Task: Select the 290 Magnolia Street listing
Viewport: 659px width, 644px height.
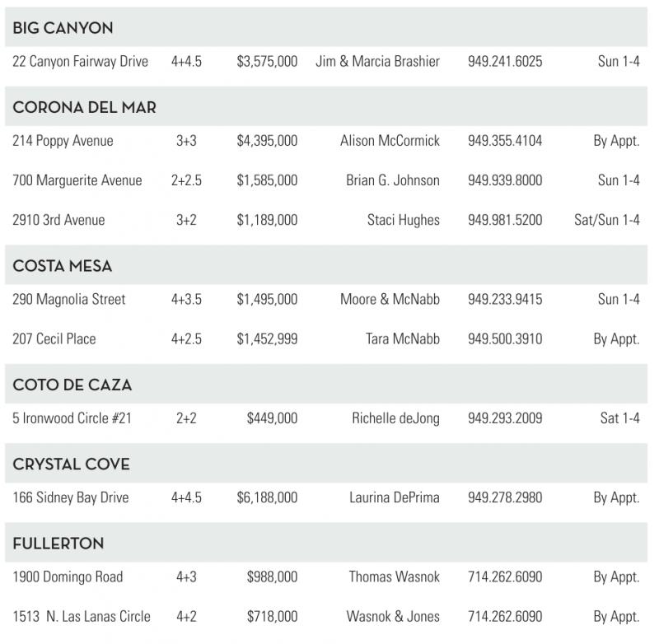Action: point(69,299)
